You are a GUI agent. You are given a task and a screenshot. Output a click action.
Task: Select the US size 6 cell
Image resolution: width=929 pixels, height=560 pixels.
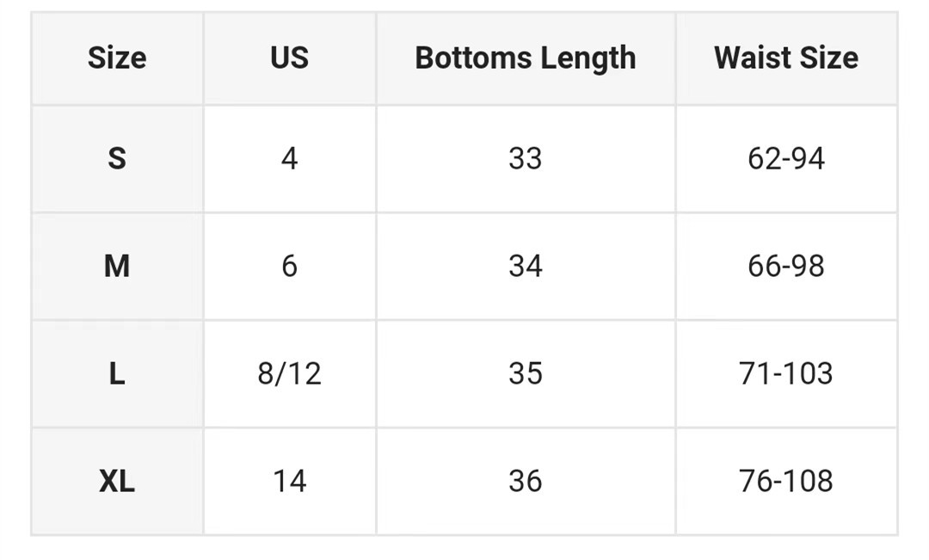[290, 266]
